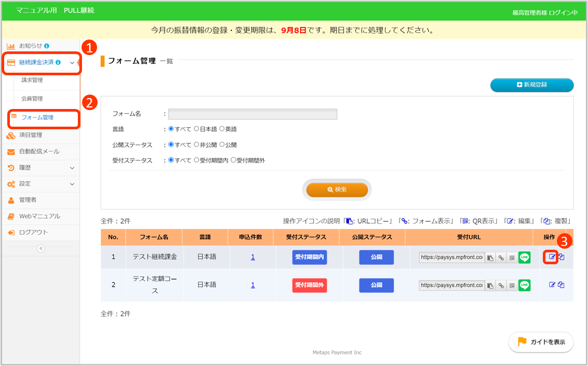The height and width of the screenshot is (366, 588).
Task: Open application count link for テスト継続課金
Action: [253, 257]
